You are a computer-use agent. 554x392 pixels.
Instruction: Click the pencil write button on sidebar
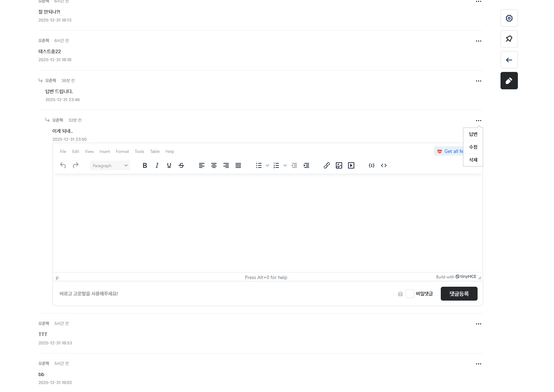pyautogui.click(x=509, y=81)
